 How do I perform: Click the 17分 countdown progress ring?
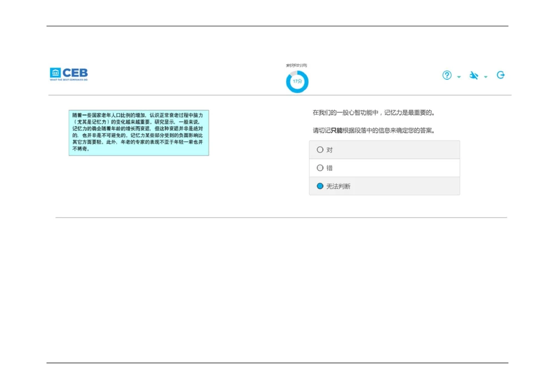[x=297, y=81]
